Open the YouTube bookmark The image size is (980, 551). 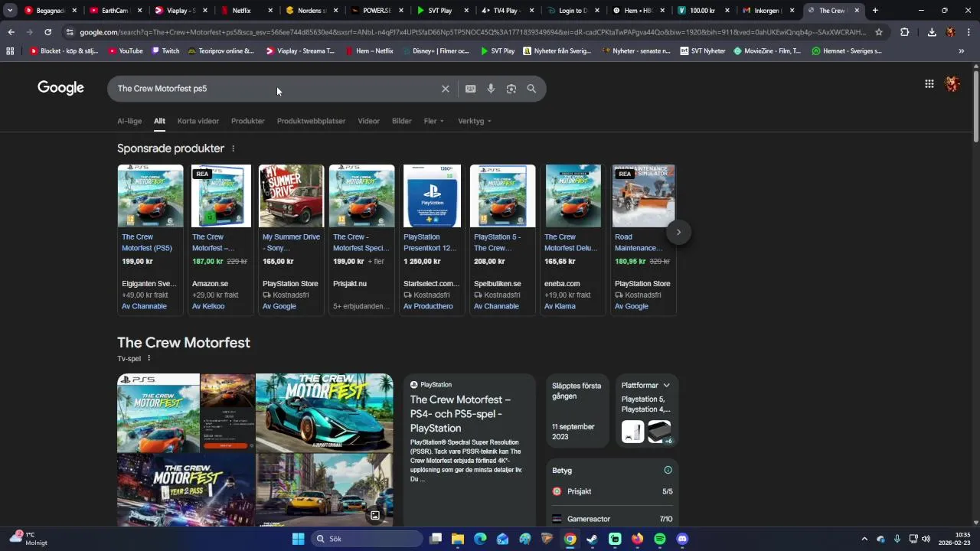(x=126, y=51)
